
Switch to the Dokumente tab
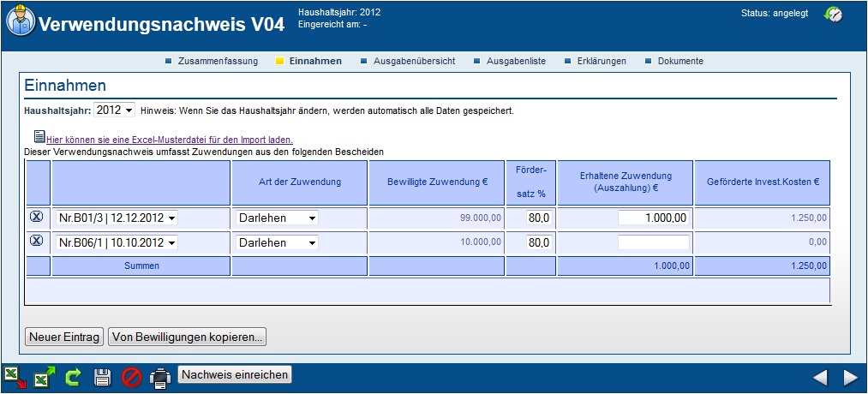pyautogui.click(x=680, y=62)
